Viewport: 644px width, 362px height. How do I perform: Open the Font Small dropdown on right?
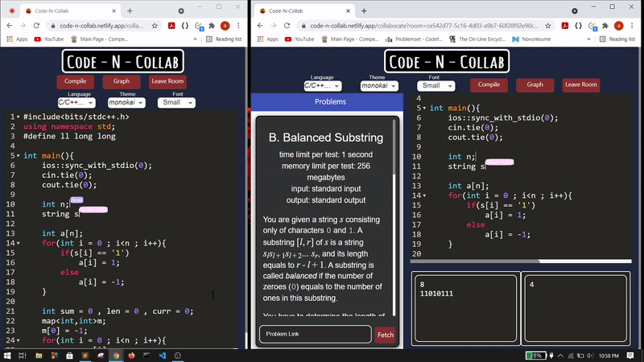click(436, 86)
